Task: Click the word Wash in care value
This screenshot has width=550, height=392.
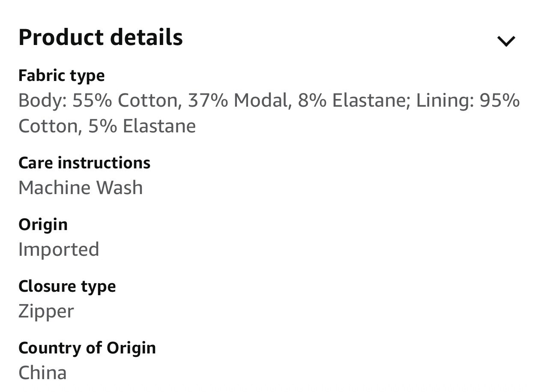Action: (x=119, y=188)
